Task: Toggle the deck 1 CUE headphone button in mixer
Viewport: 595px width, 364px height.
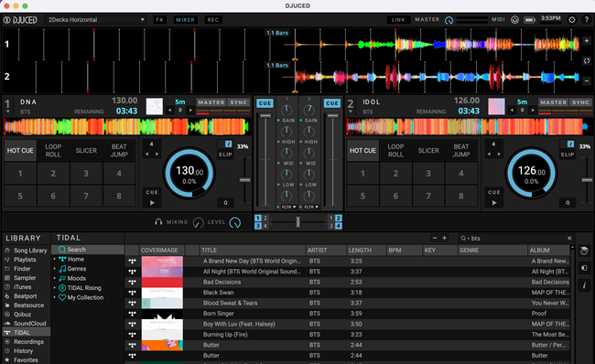Action: point(265,103)
